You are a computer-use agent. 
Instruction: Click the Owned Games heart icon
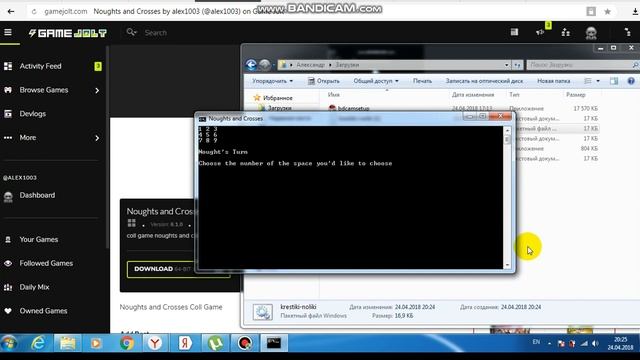pos(8,311)
